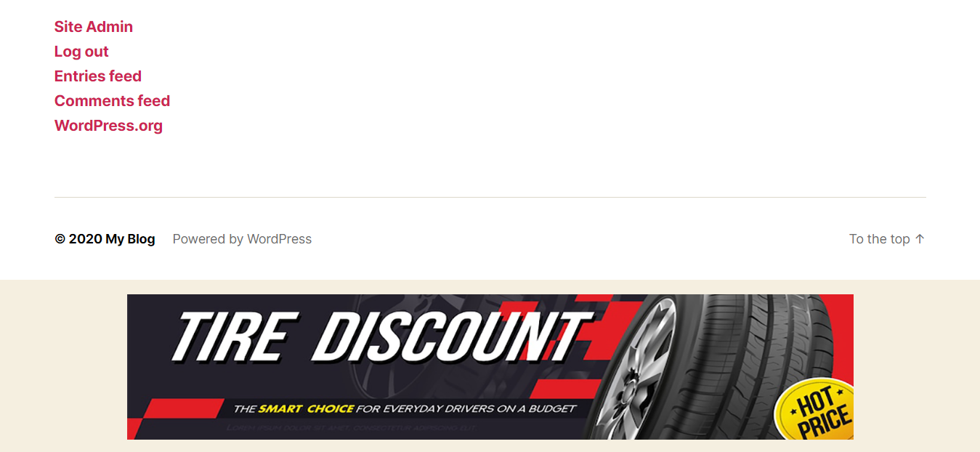Click the copyright 2020 text
The image size is (980, 452).
[78, 239]
